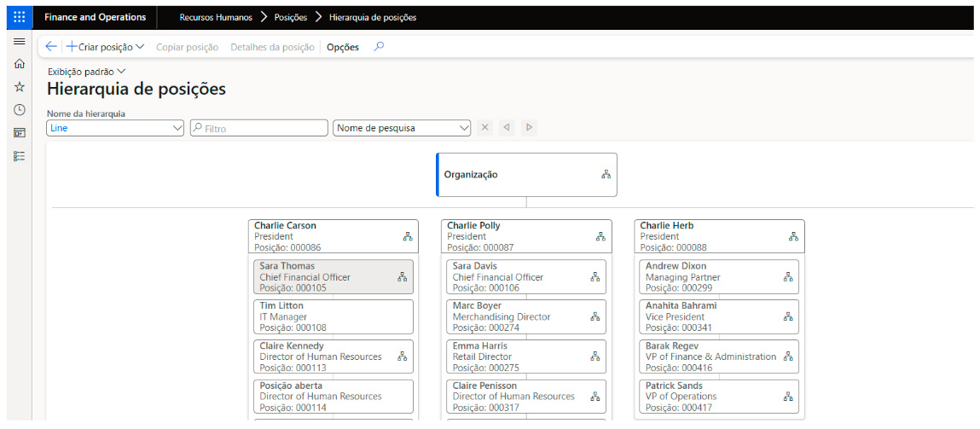Expand the navigation pane hamburger menu
Viewport: 980px width, 429px height.
19,41
